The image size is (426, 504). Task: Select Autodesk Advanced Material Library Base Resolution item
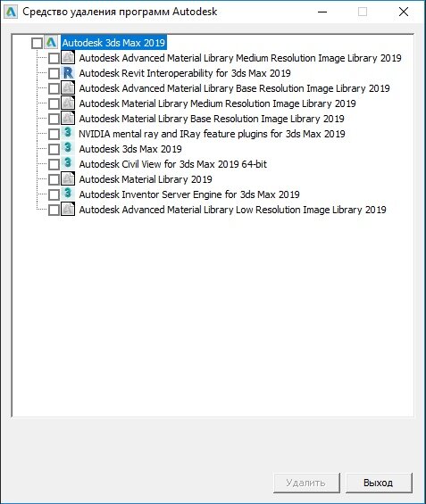(234, 88)
